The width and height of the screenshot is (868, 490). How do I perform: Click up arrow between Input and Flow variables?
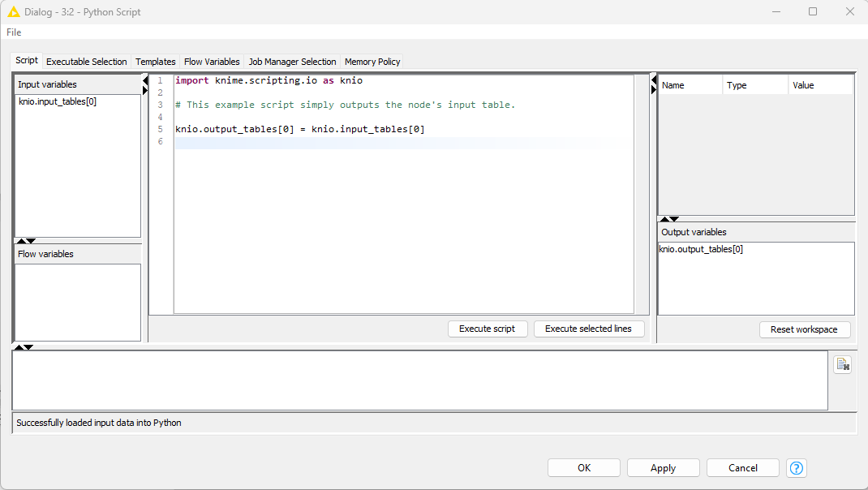tap(22, 241)
